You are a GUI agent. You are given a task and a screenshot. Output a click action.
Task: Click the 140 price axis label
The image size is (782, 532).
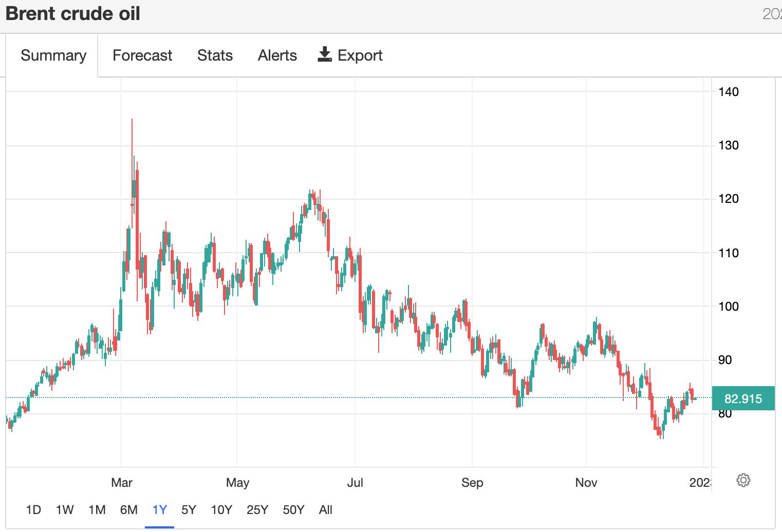[x=729, y=92]
